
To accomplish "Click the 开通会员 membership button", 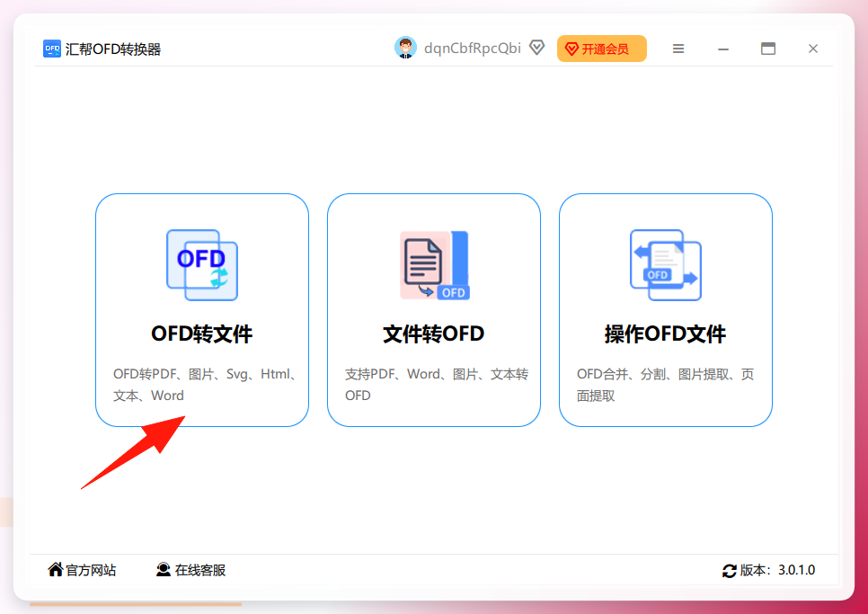I will tap(602, 49).
